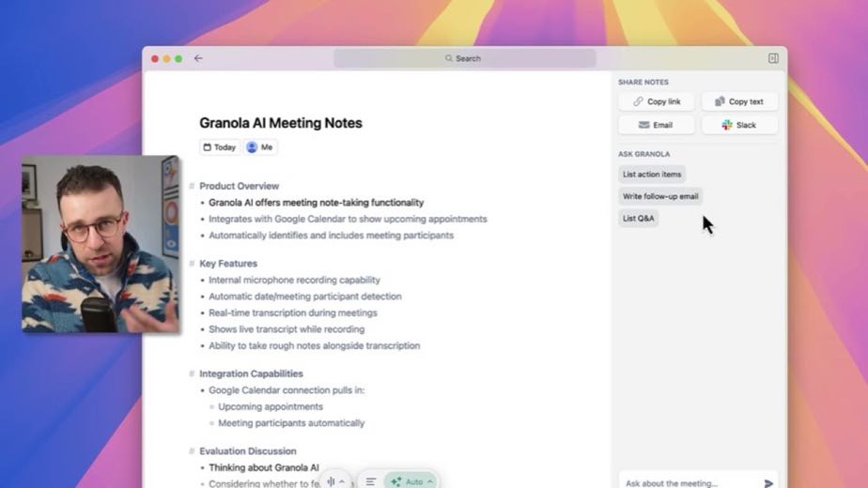Click the Ask about the meeting field
Screen dimensions: 868x488
pos(690,482)
